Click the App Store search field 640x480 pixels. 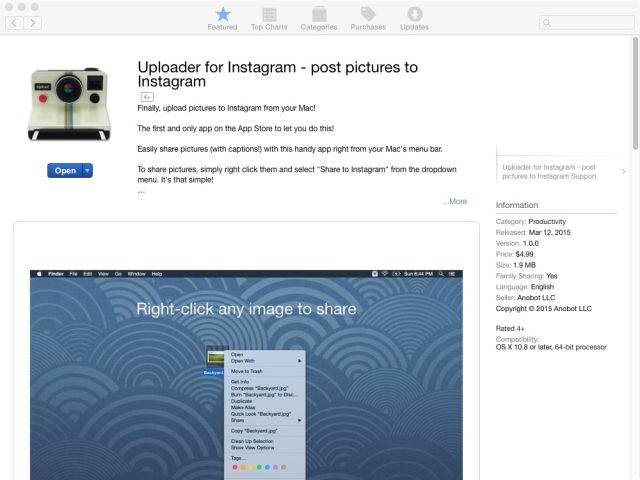point(587,22)
